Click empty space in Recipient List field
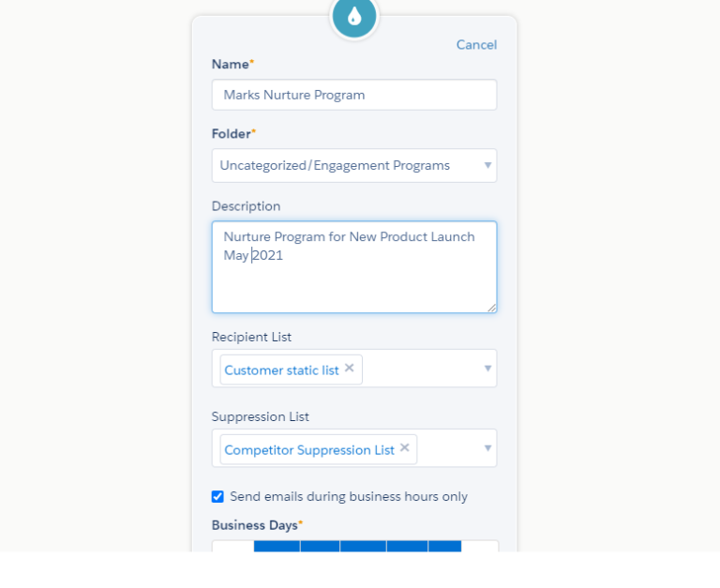This screenshot has width=720, height=588. [422, 369]
